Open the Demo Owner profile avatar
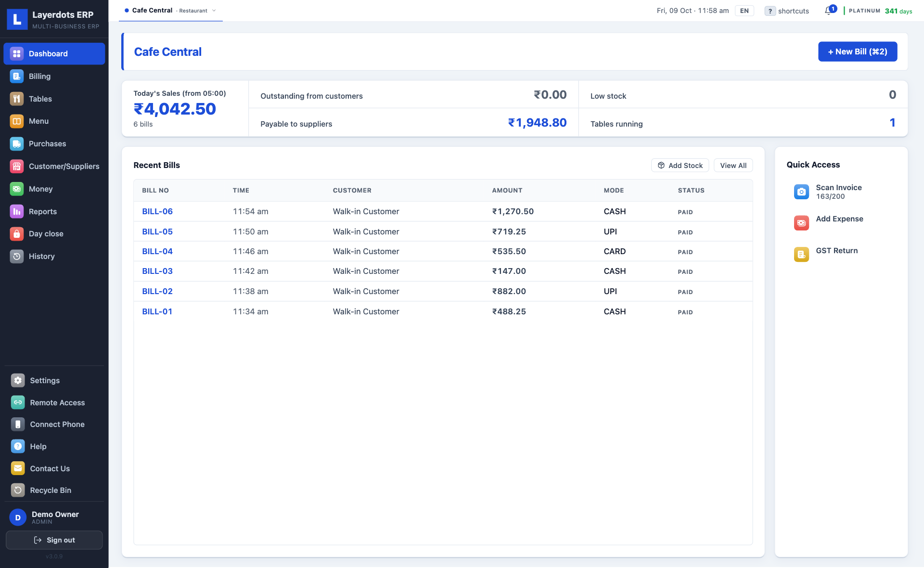This screenshot has height=568, width=924. [x=18, y=517]
